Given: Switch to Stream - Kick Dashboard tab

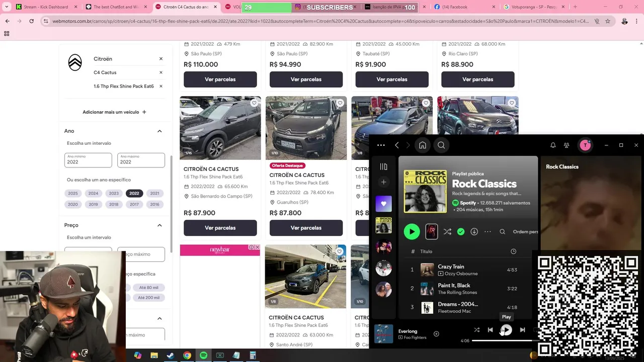Looking at the screenshot, I should pyautogui.click(x=46, y=7).
